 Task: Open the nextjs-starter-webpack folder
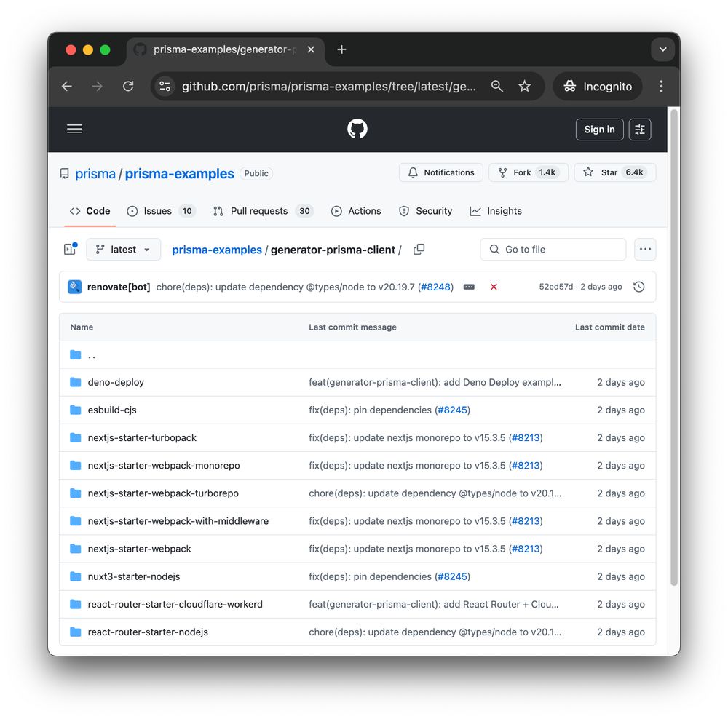point(139,549)
